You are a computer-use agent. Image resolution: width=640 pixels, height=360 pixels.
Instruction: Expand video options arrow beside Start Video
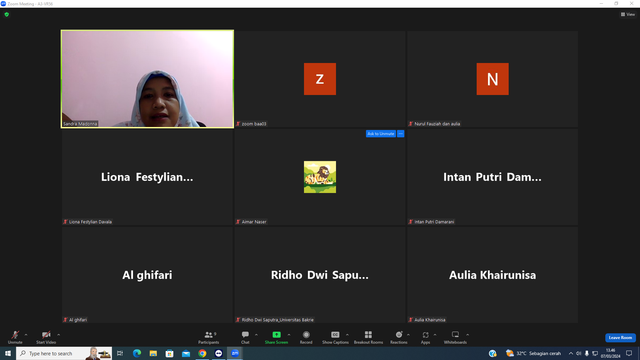(59, 335)
